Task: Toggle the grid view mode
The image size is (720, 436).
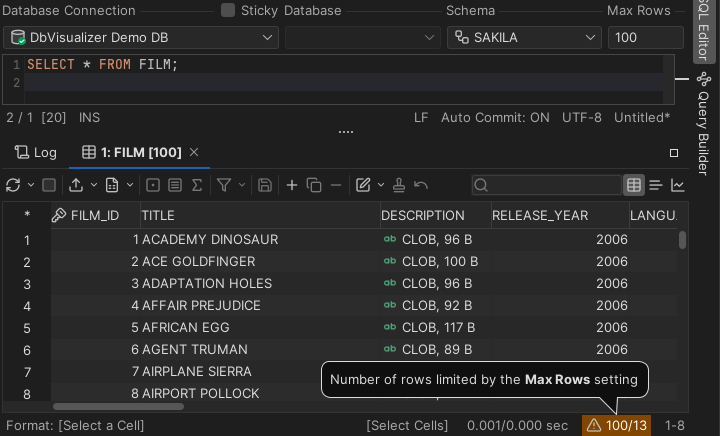Action: (633, 185)
